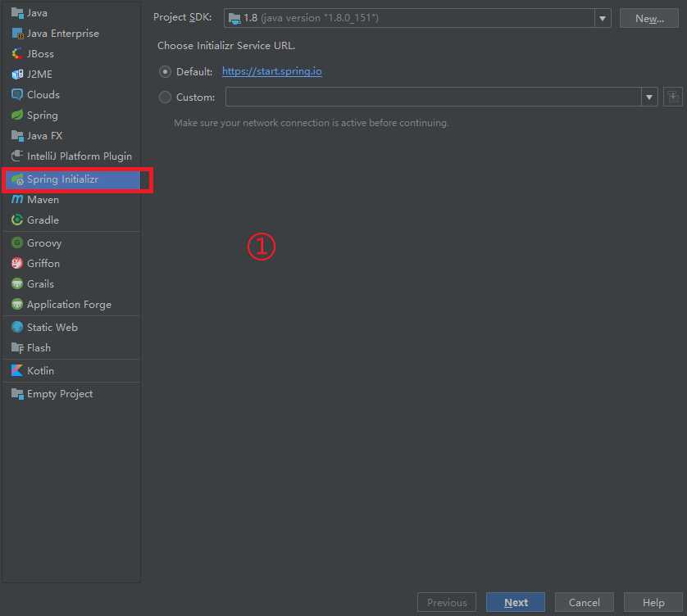Click the Static Web label
Image resolution: width=687 pixels, height=616 pixels.
52,327
